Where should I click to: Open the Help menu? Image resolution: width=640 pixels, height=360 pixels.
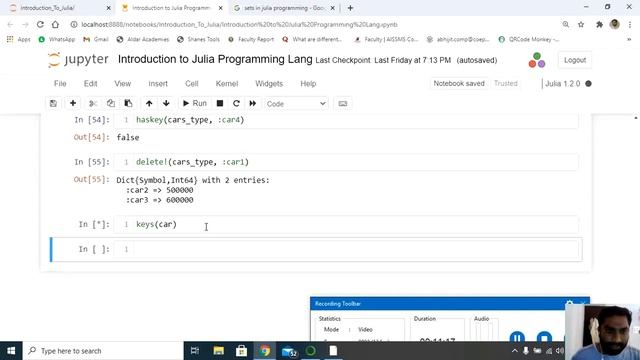[x=308, y=84]
